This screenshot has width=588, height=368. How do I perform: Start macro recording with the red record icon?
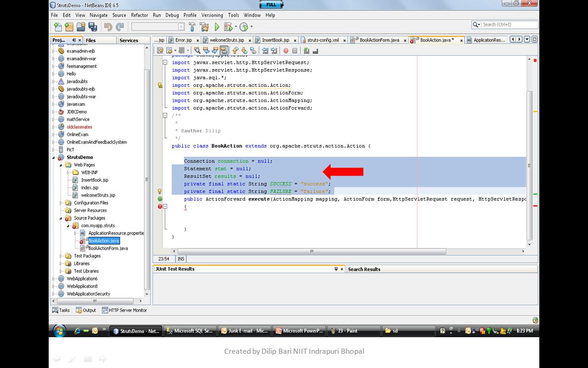pos(286,50)
